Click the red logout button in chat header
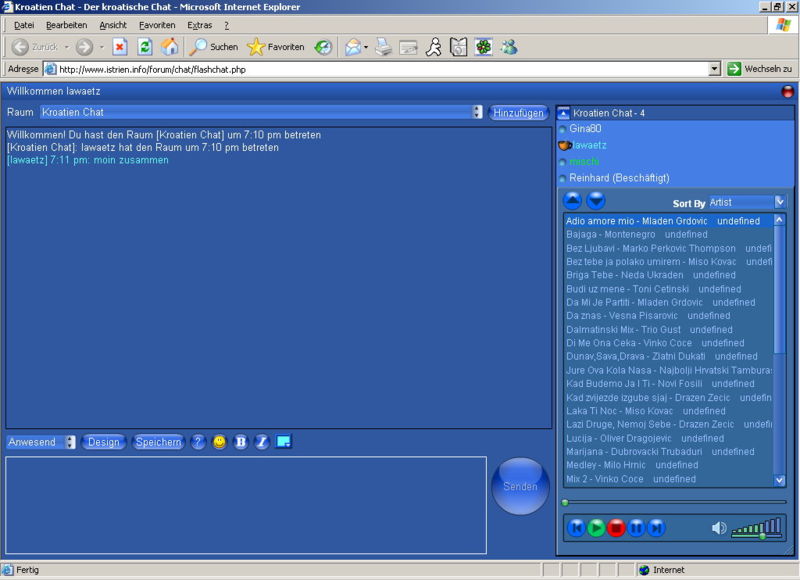 (787, 91)
